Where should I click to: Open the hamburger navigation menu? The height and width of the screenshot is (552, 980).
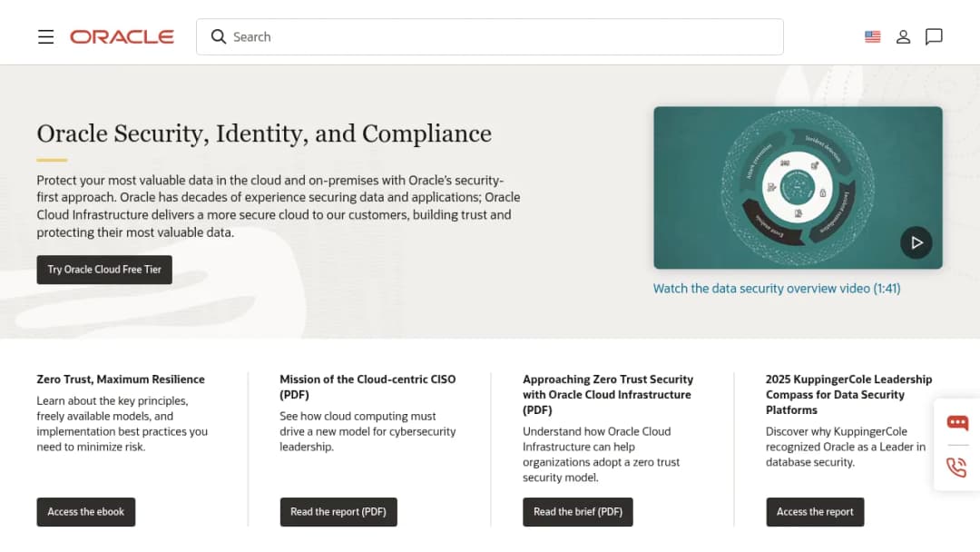pyautogui.click(x=45, y=37)
